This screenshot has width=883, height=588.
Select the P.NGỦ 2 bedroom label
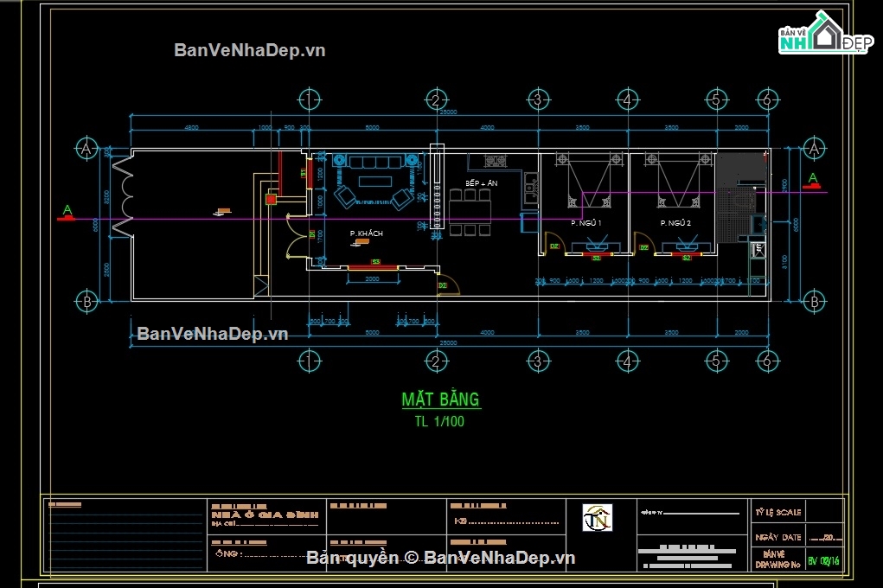(x=675, y=223)
